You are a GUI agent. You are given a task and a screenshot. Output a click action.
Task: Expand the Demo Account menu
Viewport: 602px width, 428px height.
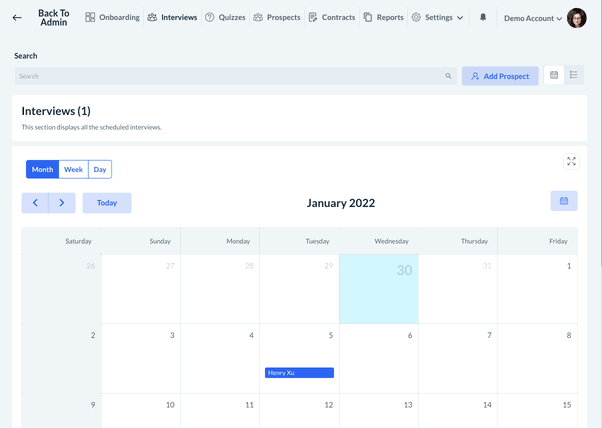click(x=533, y=18)
